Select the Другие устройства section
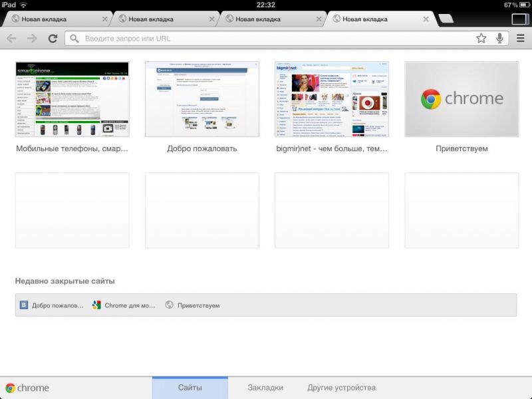The image size is (532, 399). click(x=341, y=388)
